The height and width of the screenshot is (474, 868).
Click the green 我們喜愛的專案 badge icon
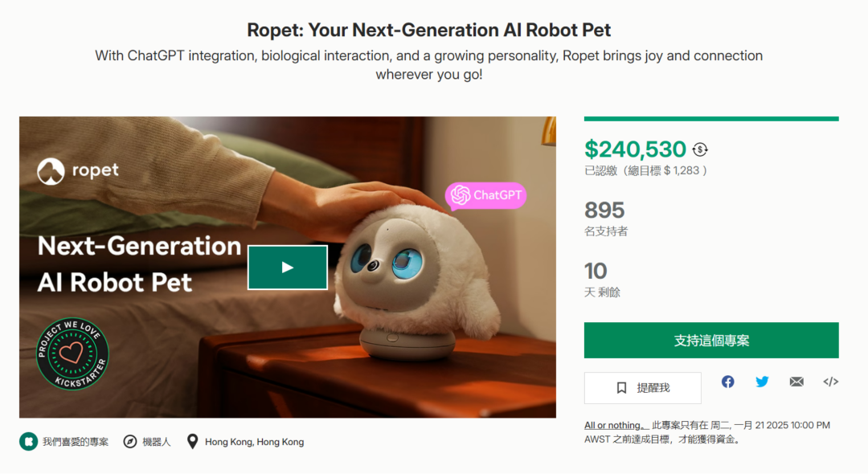29,441
